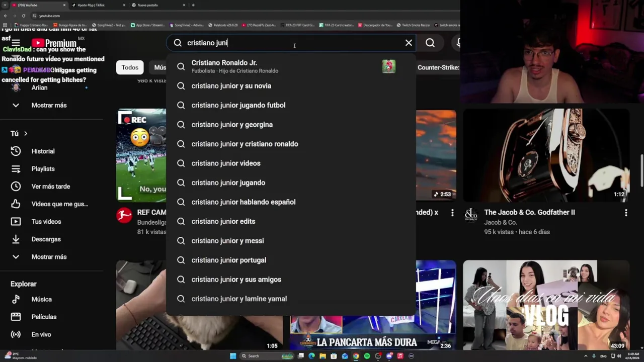The height and width of the screenshot is (362, 644).
Task: Open Historial in the sidebar
Action: pos(43,151)
